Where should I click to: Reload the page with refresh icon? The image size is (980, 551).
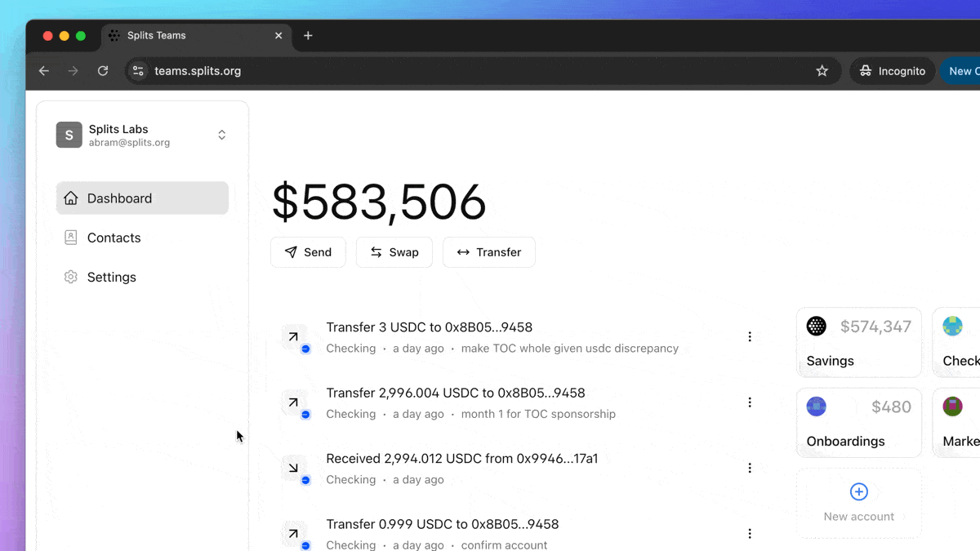103,71
